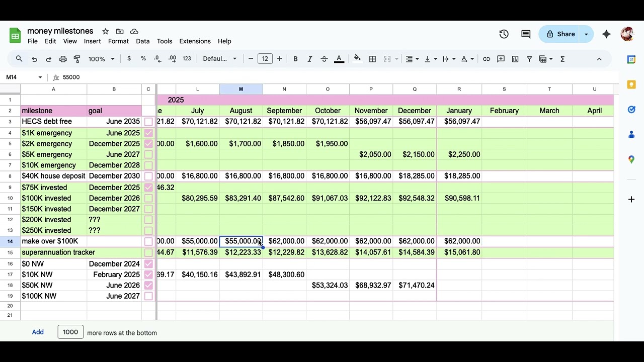Open the text color picker
This screenshot has width=644, height=362.
(339, 59)
